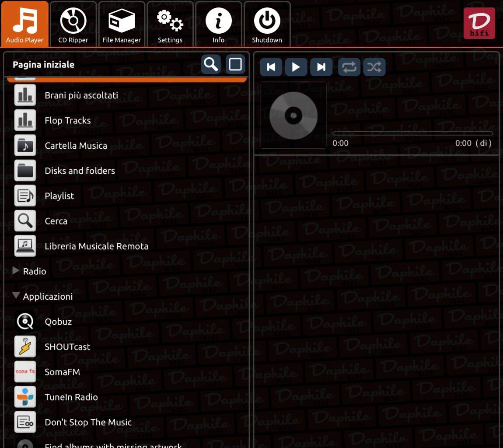Click the Don't Stop The Music icon
Image resolution: width=503 pixels, height=448 pixels.
(x=25, y=422)
